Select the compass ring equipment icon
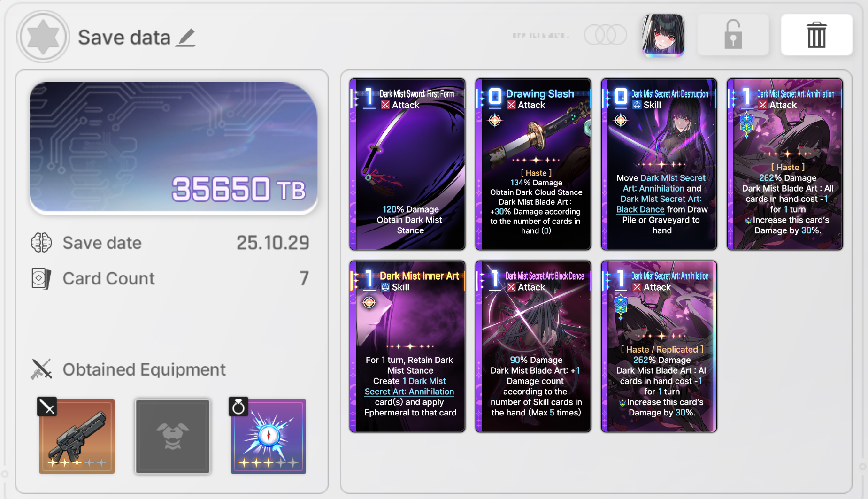This screenshot has height=499, width=868. point(269,436)
